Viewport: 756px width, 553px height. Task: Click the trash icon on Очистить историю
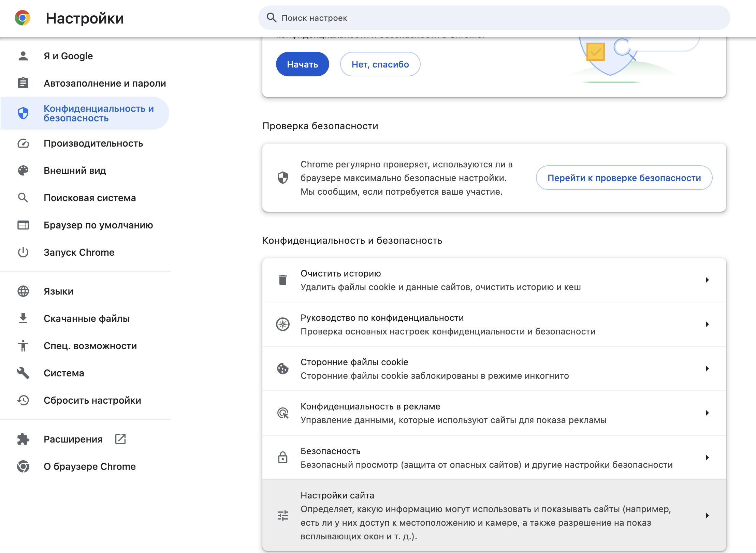tap(282, 280)
